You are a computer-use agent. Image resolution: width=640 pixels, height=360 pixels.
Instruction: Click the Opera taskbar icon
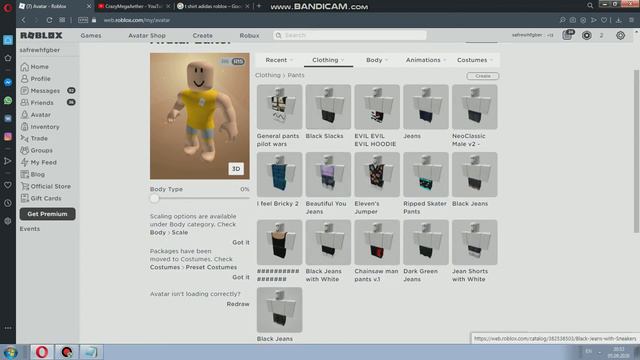coord(42,352)
